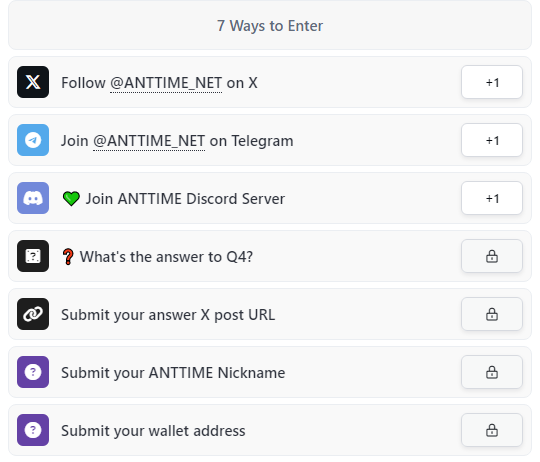The image size is (540, 462).
Task: Click the lock button for X post URL
Action: click(x=492, y=314)
